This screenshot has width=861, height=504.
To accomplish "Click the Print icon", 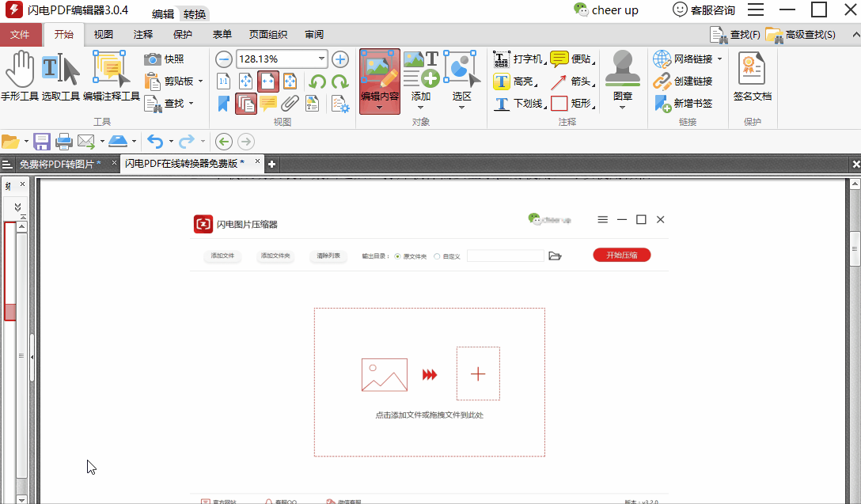I will (63, 142).
